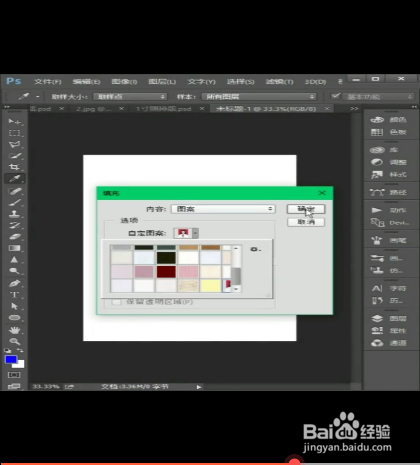Viewport: 420px width, 465px height.
Task: Close the 填充 Fill dialog
Action: tap(322, 193)
